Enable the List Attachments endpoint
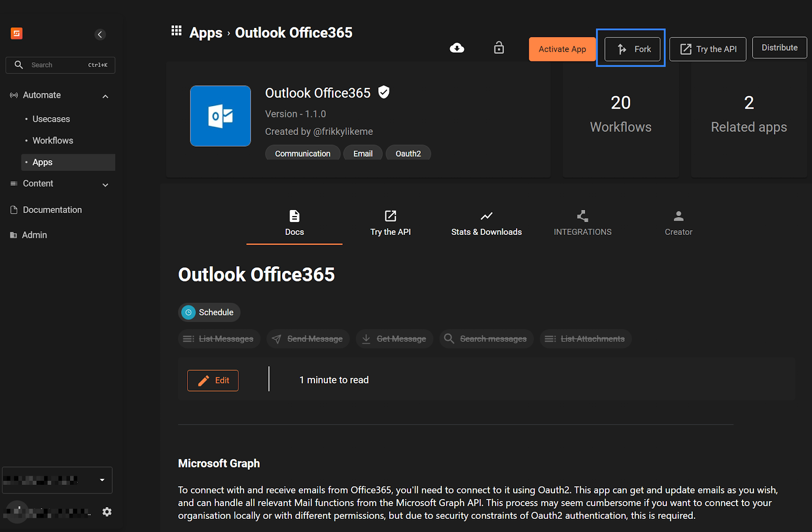The width and height of the screenshot is (812, 532). click(x=585, y=338)
